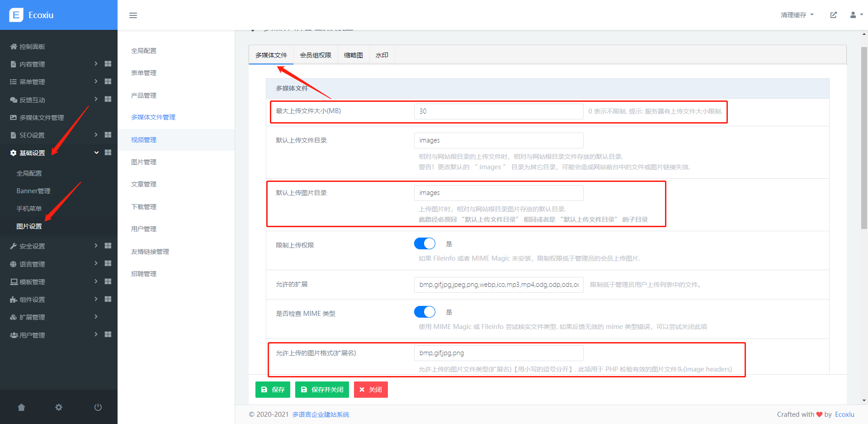
Task: Click the 最大上传文件大小 input field
Action: coord(498,111)
